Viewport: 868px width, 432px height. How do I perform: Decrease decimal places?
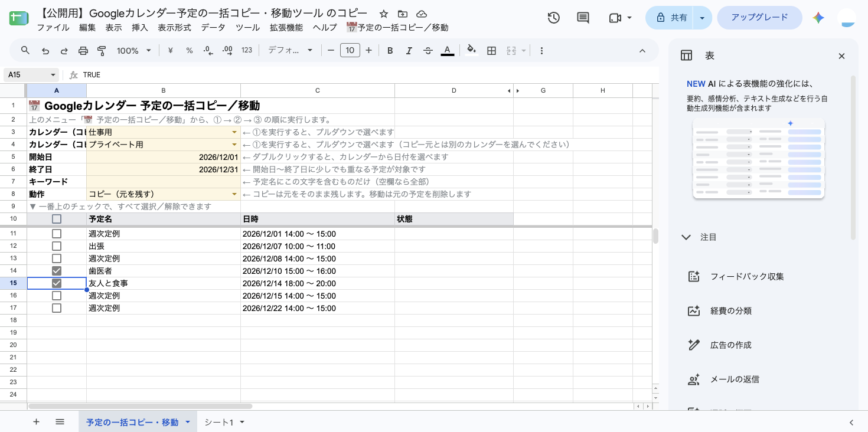coord(208,51)
